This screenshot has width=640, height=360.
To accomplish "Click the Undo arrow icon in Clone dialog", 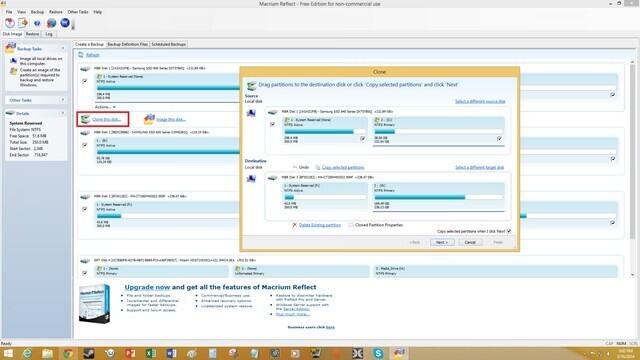I will tap(295, 167).
